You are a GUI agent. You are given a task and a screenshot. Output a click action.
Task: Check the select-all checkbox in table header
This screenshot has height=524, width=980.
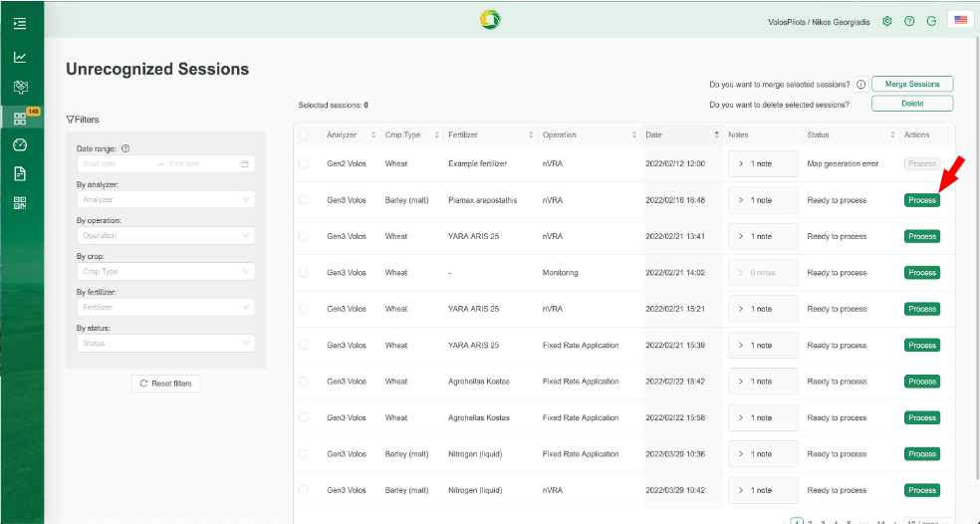tap(304, 135)
